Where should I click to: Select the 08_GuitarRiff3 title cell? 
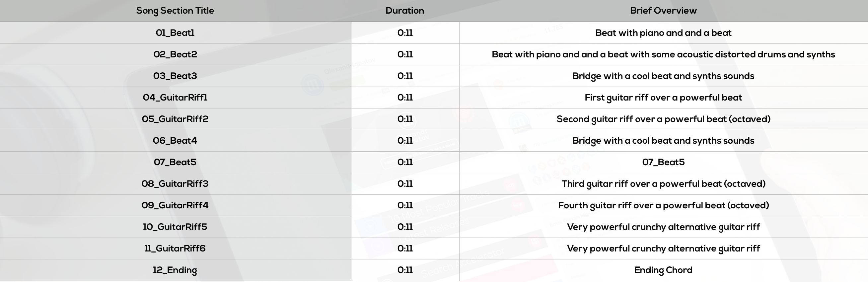175,184
